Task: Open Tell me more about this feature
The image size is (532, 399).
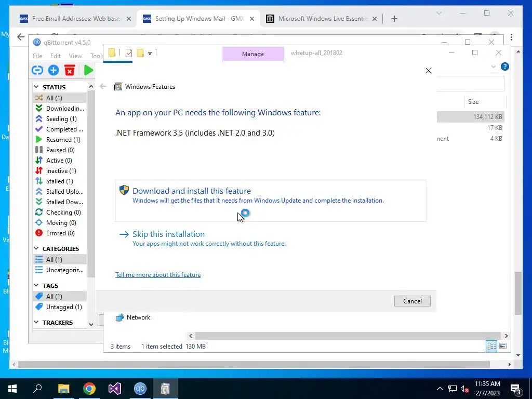Action: pyautogui.click(x=158, y=275)
